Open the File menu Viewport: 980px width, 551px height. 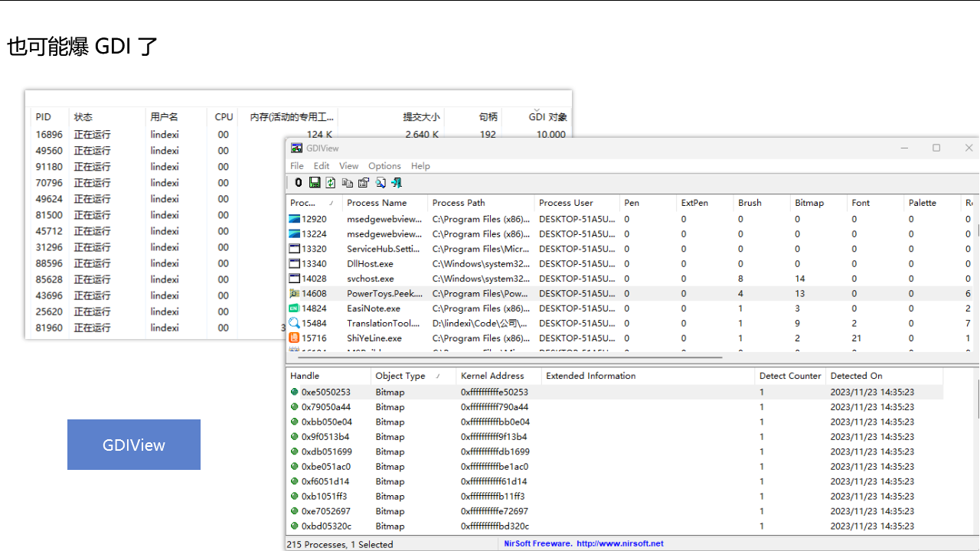297,166
